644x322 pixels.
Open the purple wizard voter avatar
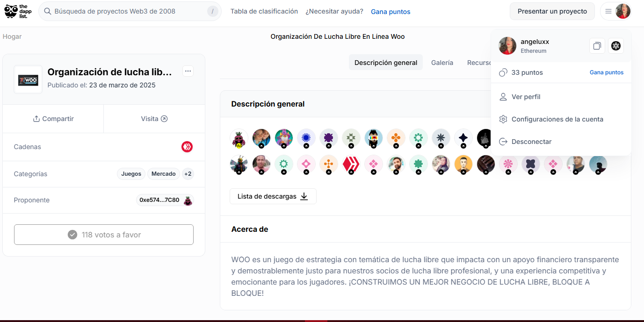click(284, 138)
